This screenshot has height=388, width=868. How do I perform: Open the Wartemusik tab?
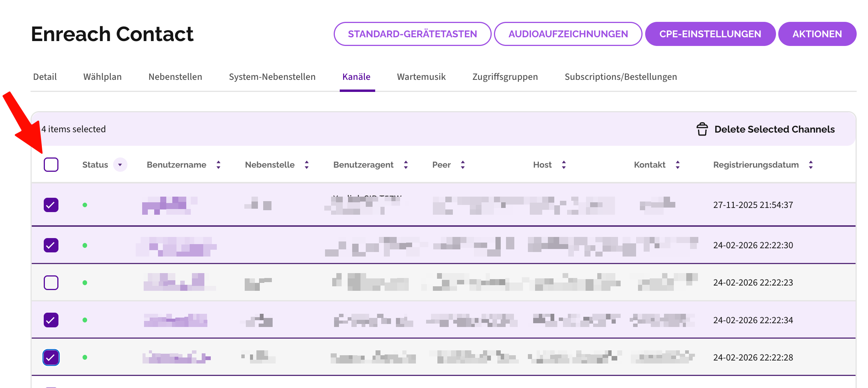point(421,77)
